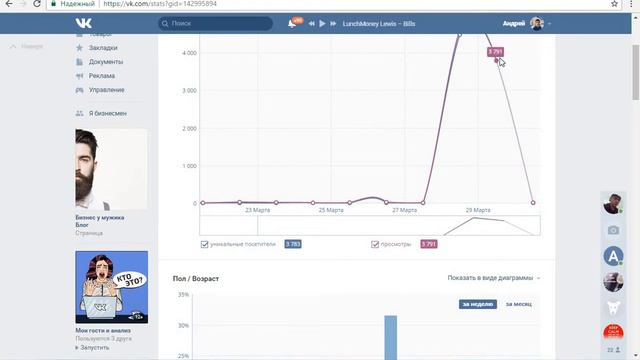Open Реклама in the sidebar
Viewport: 640px width, 360px height.
coord(102,76)
